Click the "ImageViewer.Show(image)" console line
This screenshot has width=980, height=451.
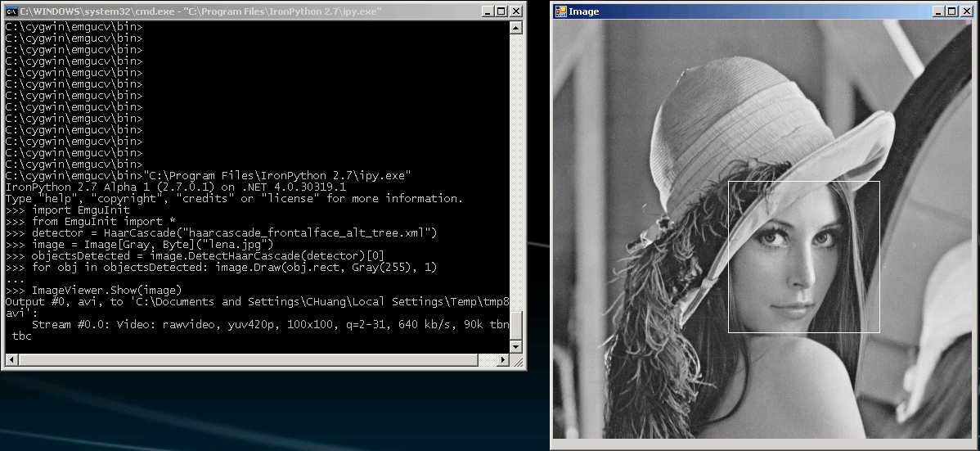94,291
